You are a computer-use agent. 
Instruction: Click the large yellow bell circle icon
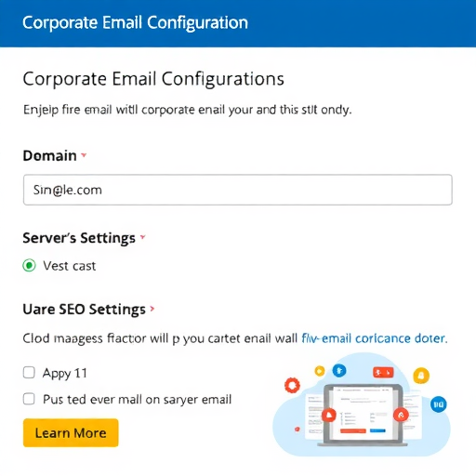click(421, 376)
